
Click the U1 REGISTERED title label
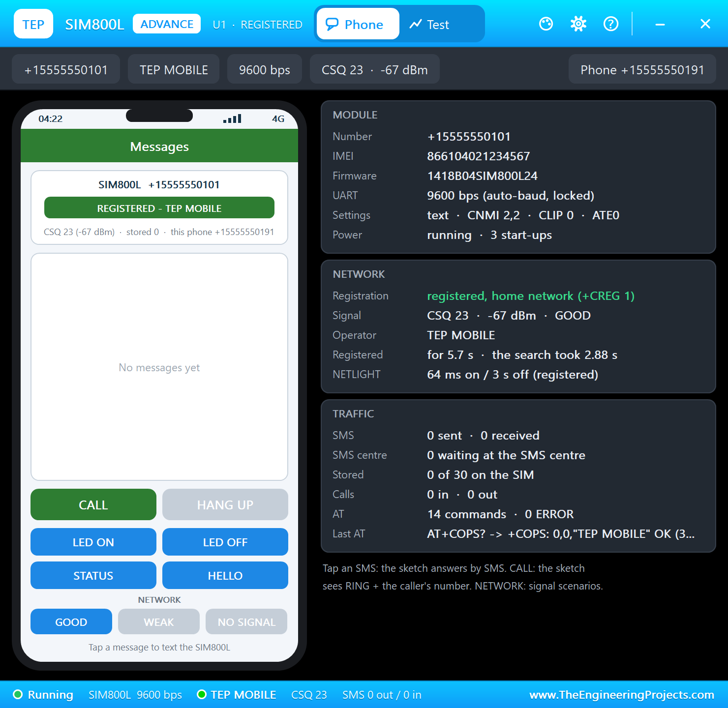pos(257,24)
